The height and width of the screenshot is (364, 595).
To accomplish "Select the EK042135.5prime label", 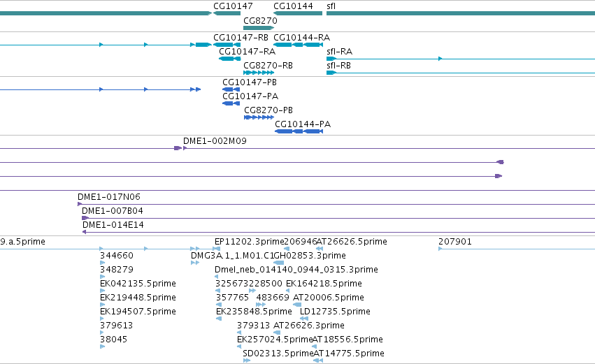I will (138, 284).
